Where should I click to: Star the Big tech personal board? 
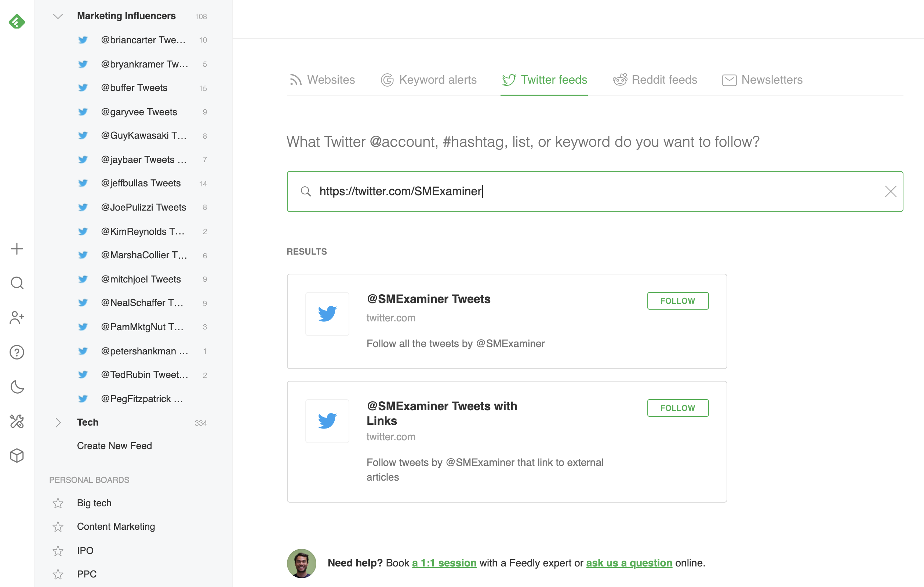[x=58, y=503]
